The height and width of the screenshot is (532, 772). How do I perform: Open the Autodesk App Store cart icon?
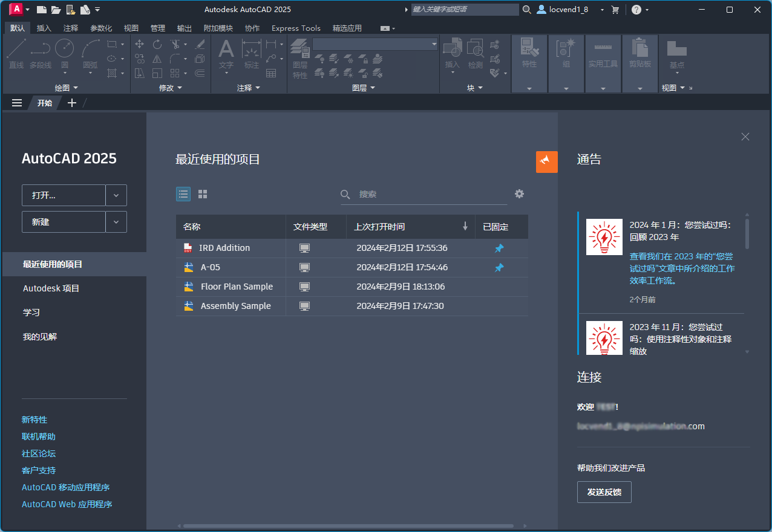point(615,10)
